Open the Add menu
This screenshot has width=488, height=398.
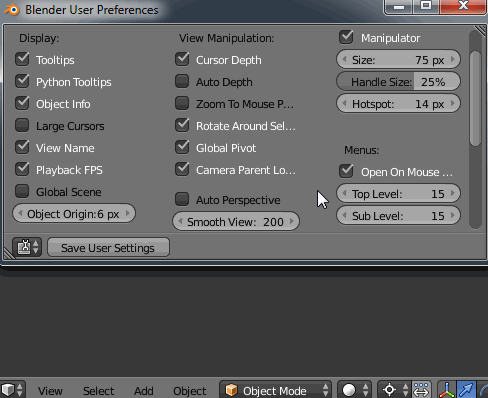point(144,390)
